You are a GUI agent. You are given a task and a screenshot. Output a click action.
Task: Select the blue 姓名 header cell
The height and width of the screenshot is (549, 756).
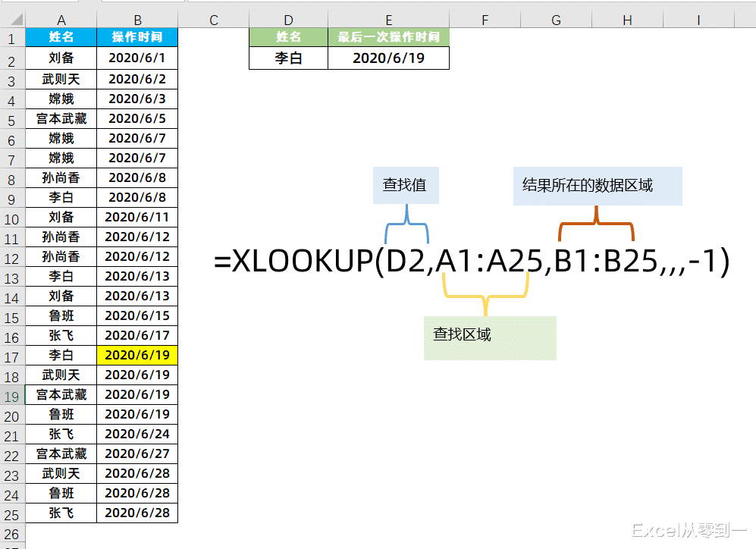(61, 37)
